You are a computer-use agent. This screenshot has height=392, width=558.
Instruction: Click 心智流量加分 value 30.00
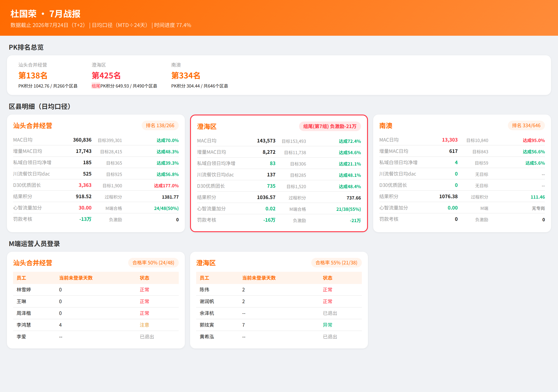pyautogui.click(x=85, y=208)
